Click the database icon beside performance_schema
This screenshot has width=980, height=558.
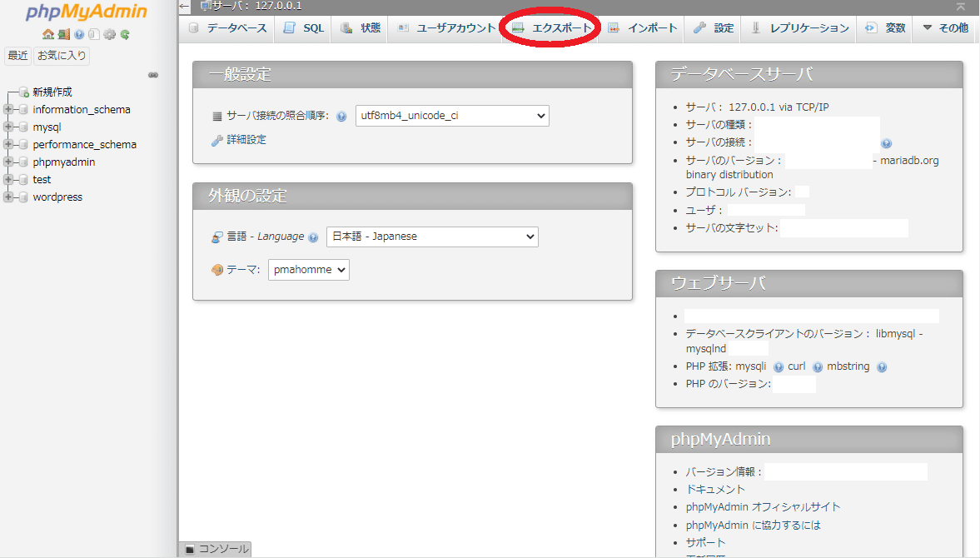23,145
